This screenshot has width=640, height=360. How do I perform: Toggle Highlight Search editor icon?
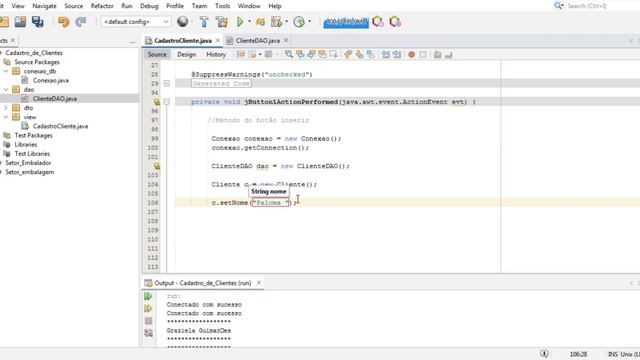tap(322, 54)
